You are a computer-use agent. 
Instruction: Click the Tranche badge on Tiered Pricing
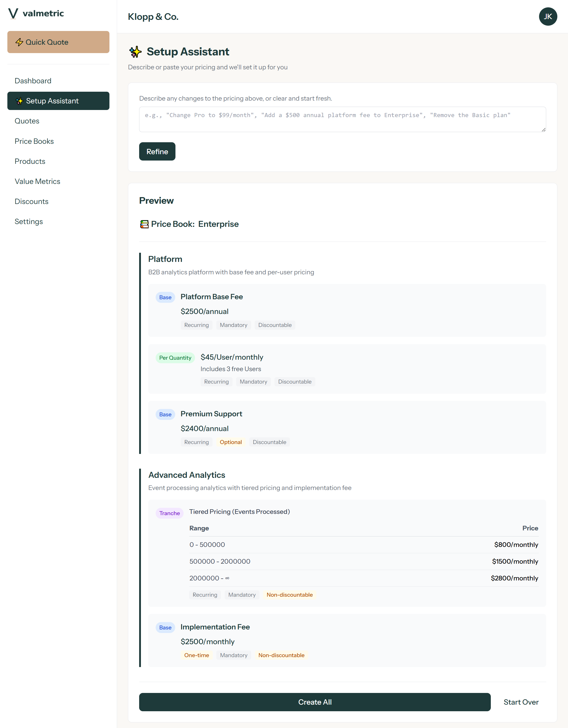[169, 513]
